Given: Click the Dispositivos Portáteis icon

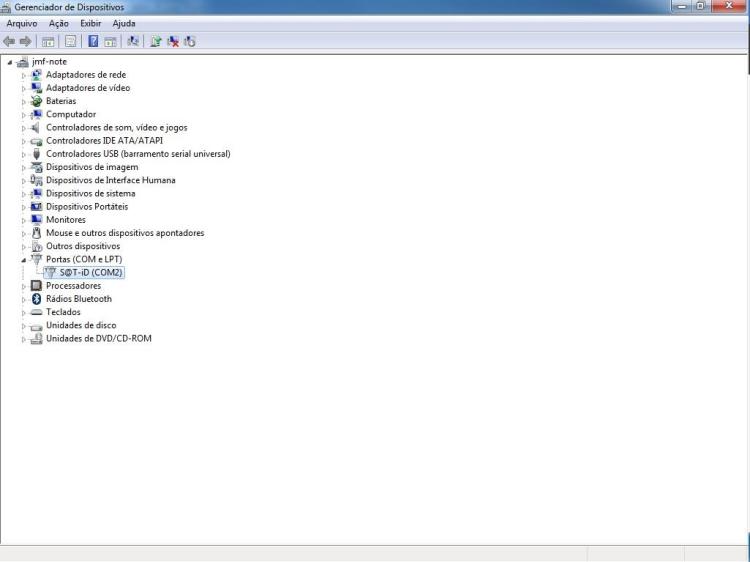Looking at the screenshot, I should tap(36, 207).
